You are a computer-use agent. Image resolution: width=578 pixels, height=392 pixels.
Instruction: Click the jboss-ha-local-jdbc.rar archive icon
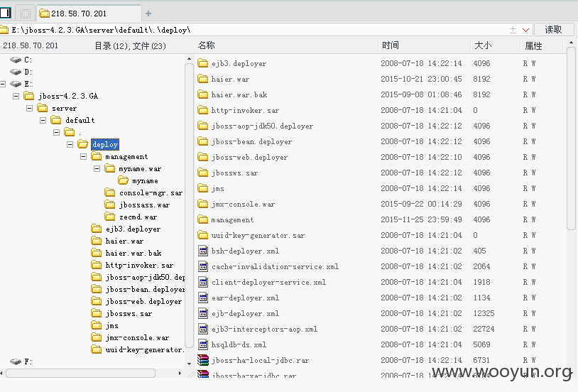(203, 360)
